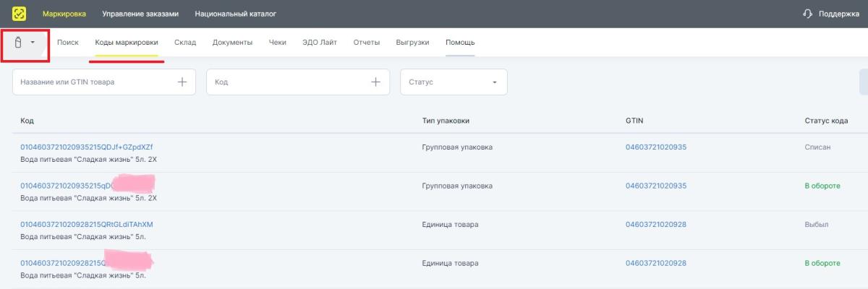Click plus icon in Код field

pos(375,82)
